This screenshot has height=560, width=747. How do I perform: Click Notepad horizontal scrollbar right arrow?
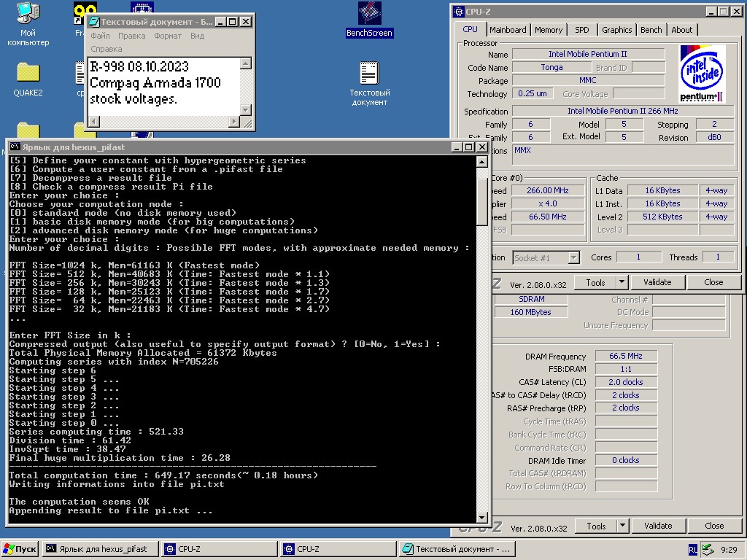click(x=234, y=122)
